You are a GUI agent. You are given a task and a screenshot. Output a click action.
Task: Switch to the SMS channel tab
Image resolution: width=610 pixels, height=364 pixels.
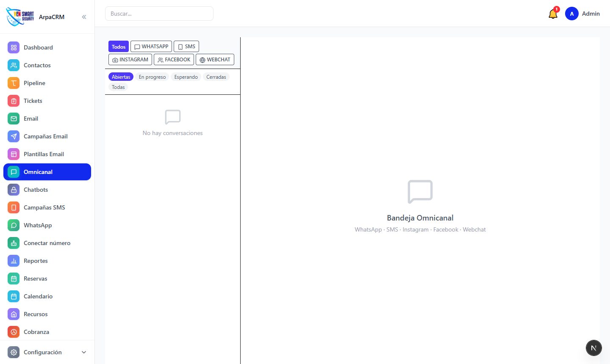186,47
